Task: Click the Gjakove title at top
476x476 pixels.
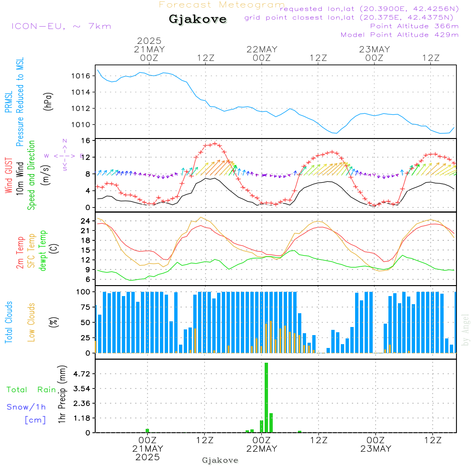Action: 198,20
